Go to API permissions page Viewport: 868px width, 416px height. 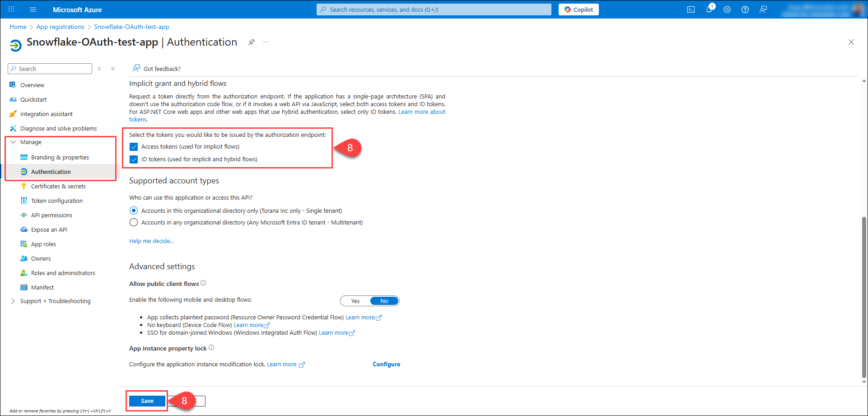coord(51,215)
